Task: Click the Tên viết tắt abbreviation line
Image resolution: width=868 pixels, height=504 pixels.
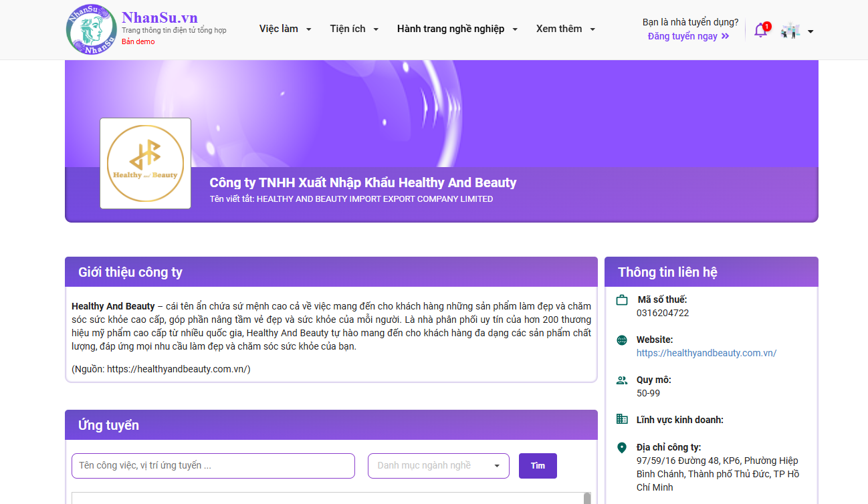Action: 351,199
